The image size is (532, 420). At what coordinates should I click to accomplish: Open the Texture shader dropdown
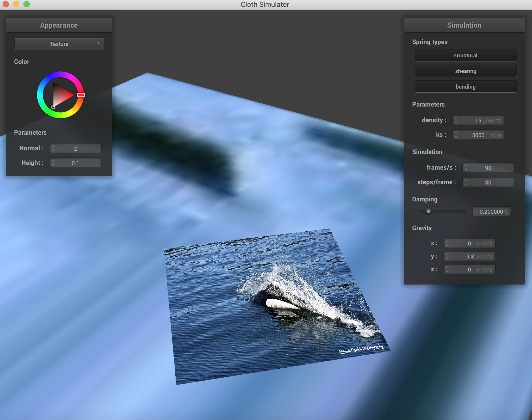(59, 44)
